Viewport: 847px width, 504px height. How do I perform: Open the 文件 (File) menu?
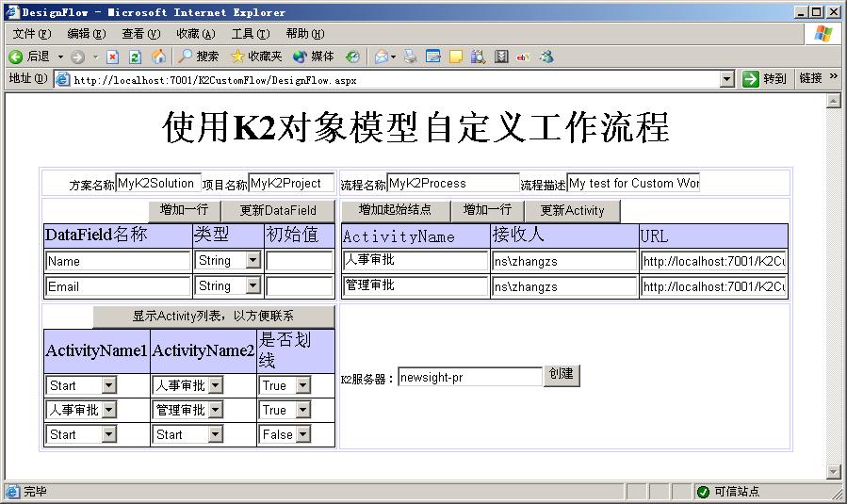click(x=31, y=34)
